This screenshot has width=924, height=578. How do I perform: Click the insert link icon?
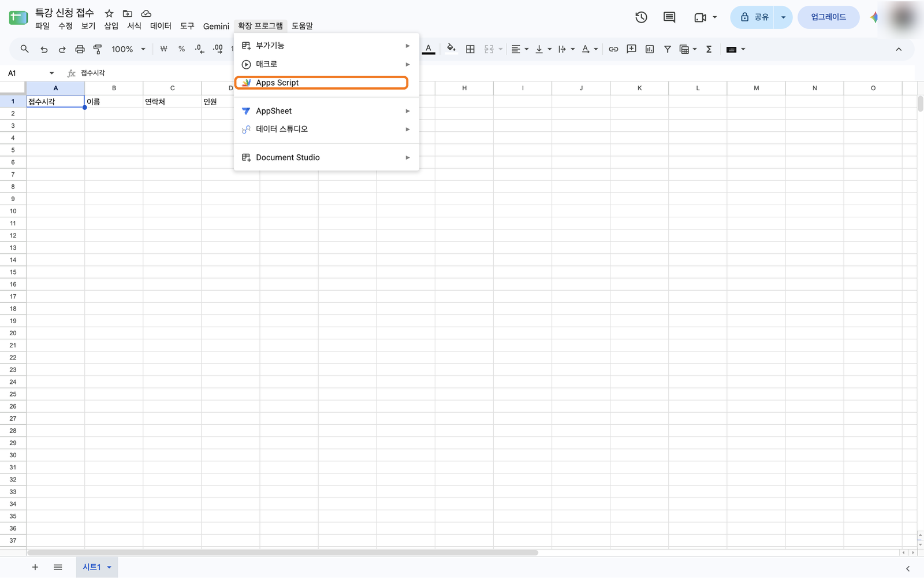tap(613, 49)
